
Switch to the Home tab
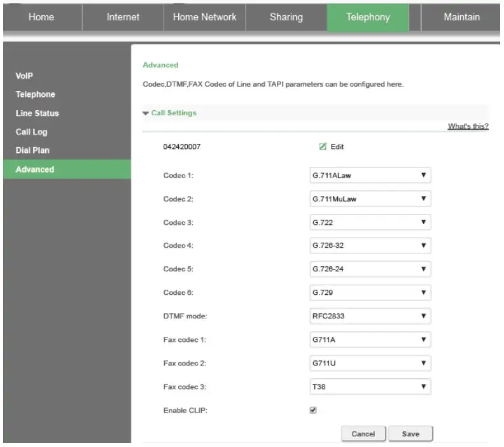[x=41, y=17]
